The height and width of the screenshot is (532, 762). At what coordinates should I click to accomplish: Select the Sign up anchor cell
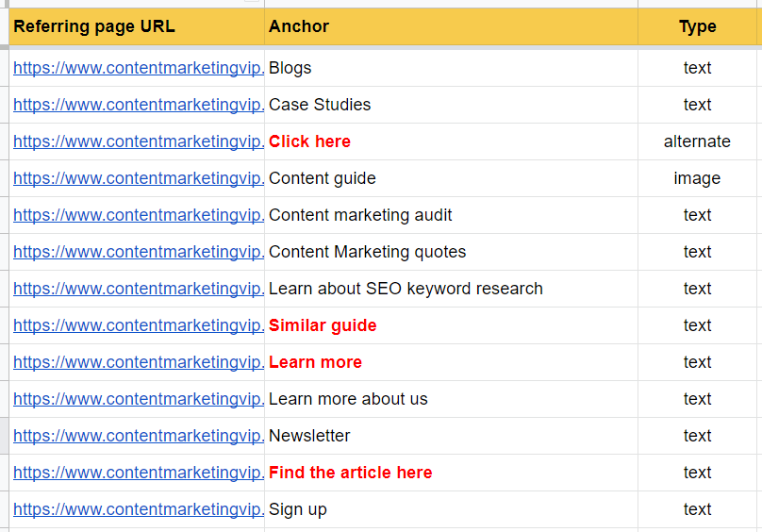451,509
